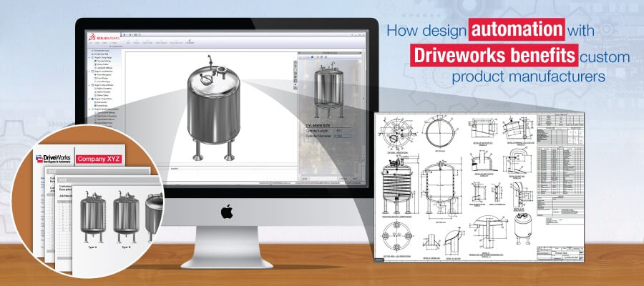Open Documents under Stage 4
Screen dimensions: 644x286
(102, 102)
